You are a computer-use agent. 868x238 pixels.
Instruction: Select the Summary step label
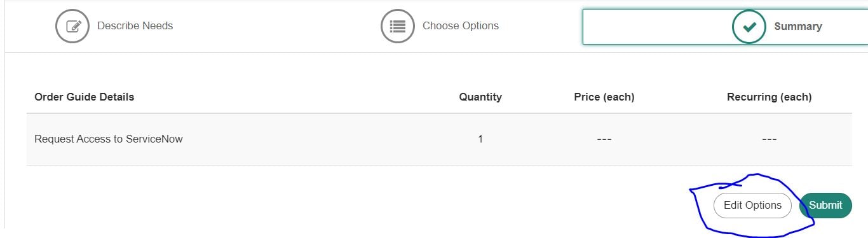point(798,27)
